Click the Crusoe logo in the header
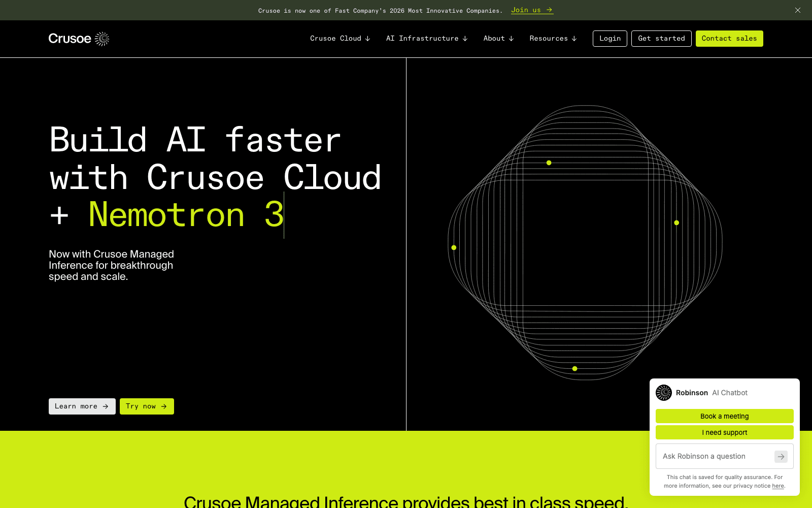The width and height of the screenshot is (812, 508). [79, 39]
